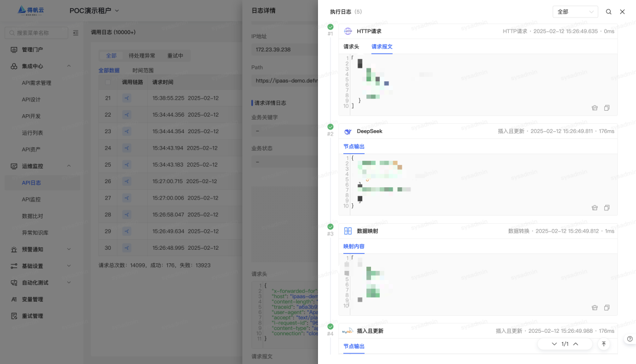Image resolution: width=636 pixels, height=364 pixels.
Task: Collapse the sidebar menu with the toggle icon
Action: click(x=75, y=33)
